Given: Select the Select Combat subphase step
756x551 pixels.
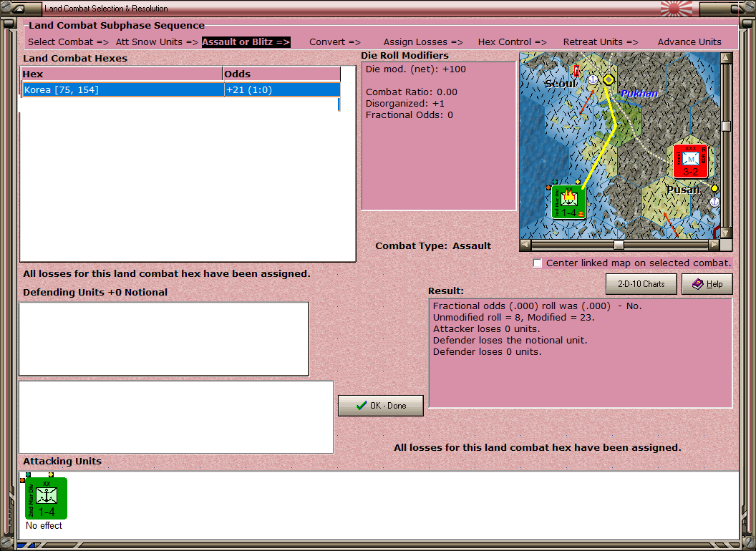Looking at the screenshot, I should (x=68, y=42).
